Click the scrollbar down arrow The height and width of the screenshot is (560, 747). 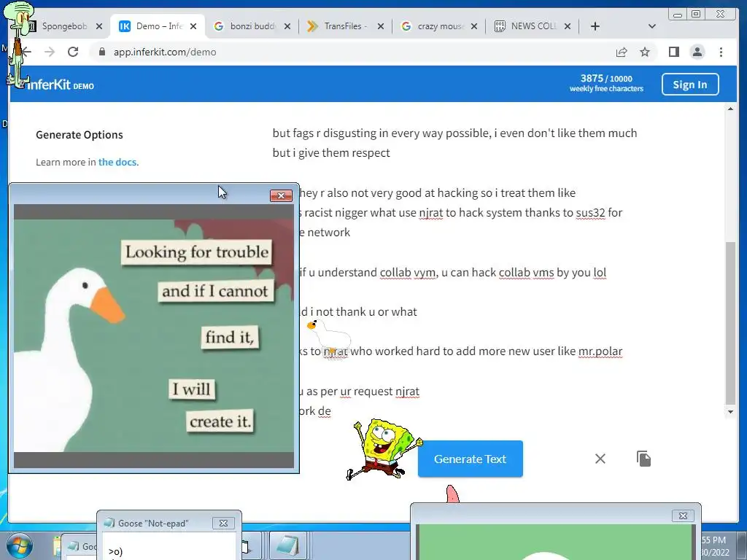point(730,412)
